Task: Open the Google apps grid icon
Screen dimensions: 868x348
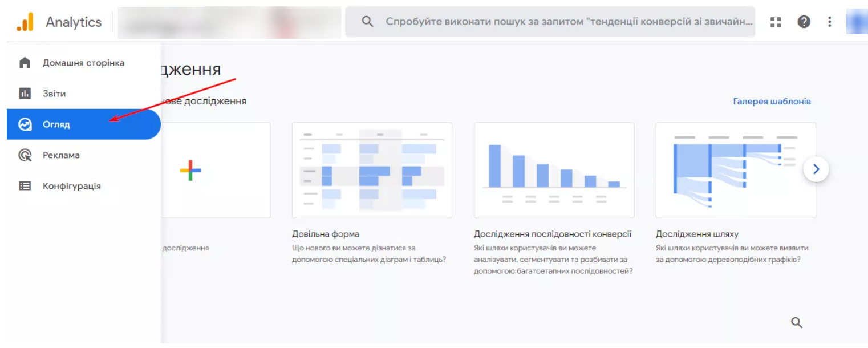Action: (775, 22)
